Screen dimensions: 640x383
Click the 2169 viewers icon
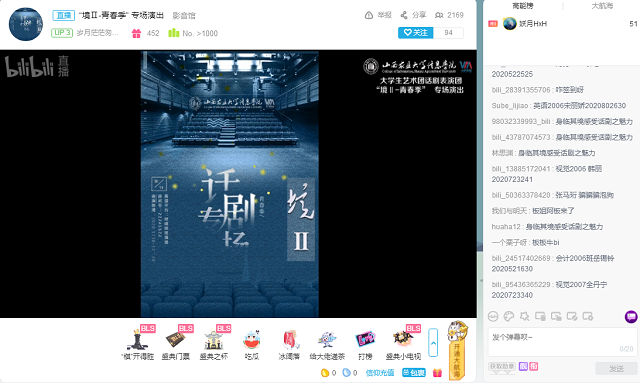[439, 15]
